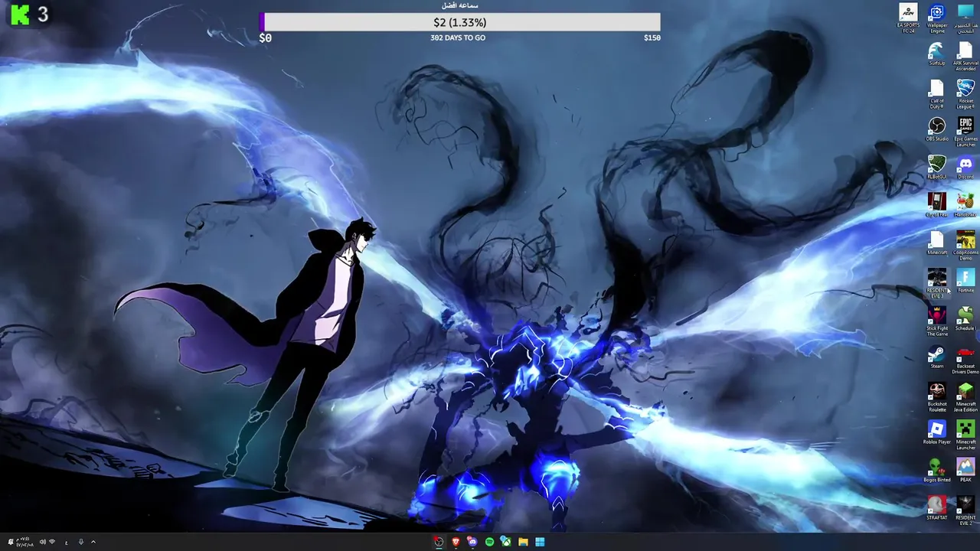Image resolution: width=980 pixels, height=551 pixels.
Task: Expand the hidden system tray icons chevron
Action: point(93,542)
